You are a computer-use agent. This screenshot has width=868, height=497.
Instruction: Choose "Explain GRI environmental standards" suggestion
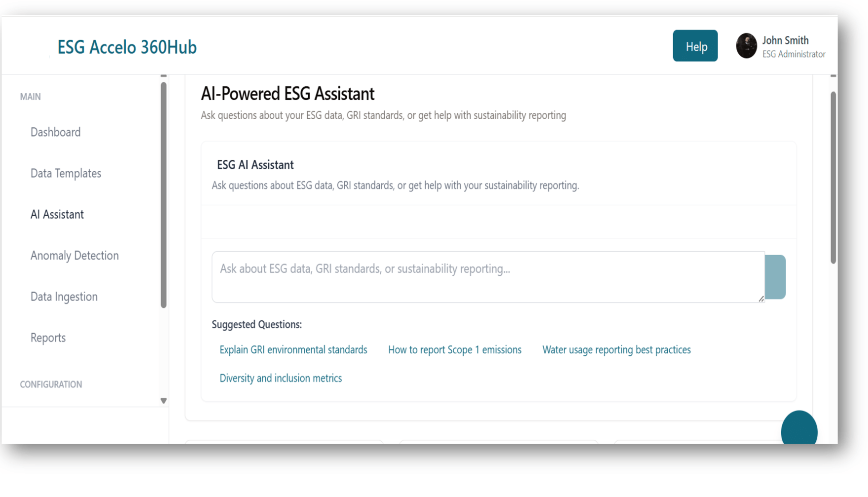[x=293, y=350]
